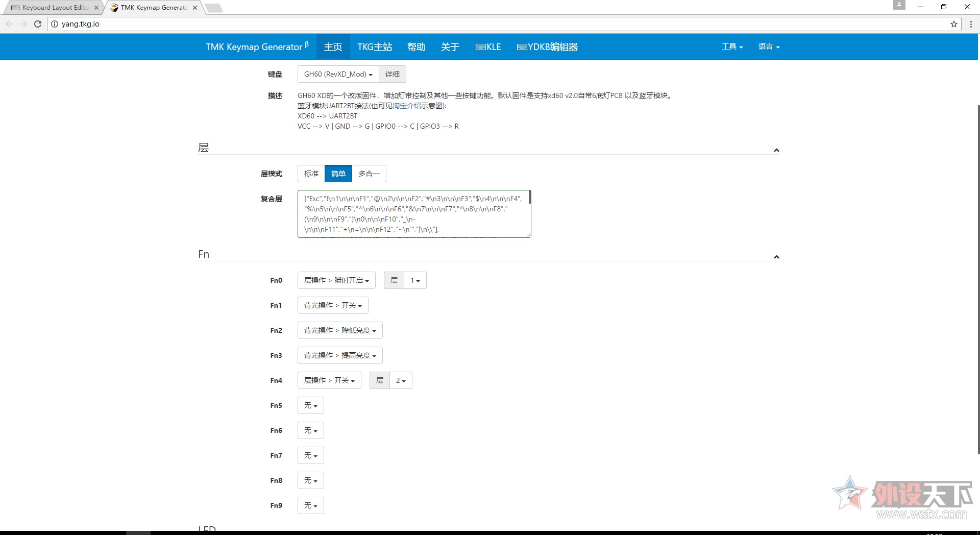The height and width of the screenshot is (535, 980).
Task: Open the GH60 (RevXD_Mod) keyboard dropdown
Action: click(x=337, y=74)
